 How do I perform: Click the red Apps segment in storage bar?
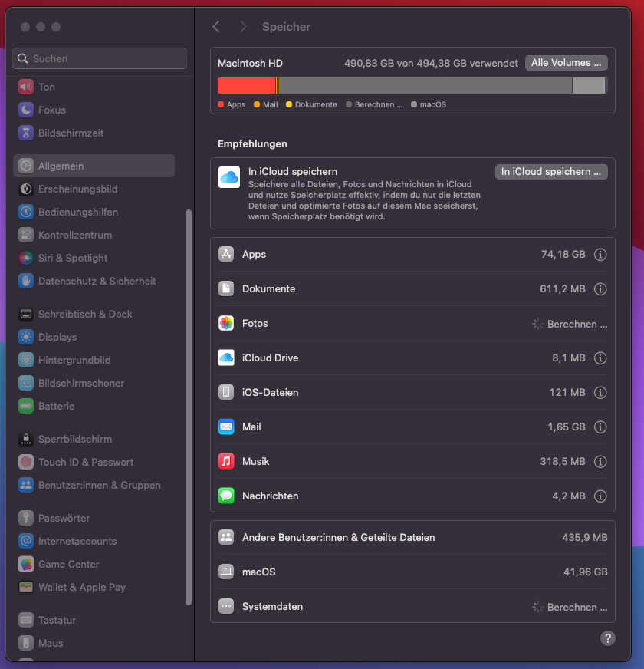point(247,86)
